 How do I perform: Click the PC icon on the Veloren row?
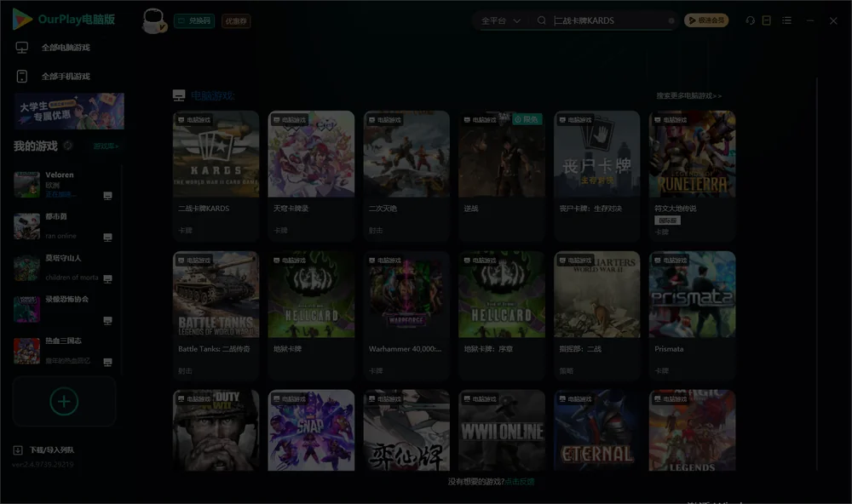click(107, 196)
